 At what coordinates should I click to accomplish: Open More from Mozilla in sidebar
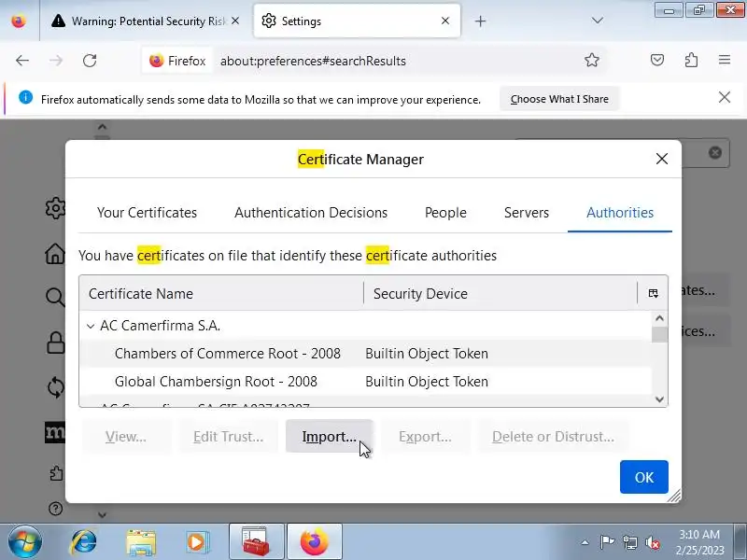[55, 432]
